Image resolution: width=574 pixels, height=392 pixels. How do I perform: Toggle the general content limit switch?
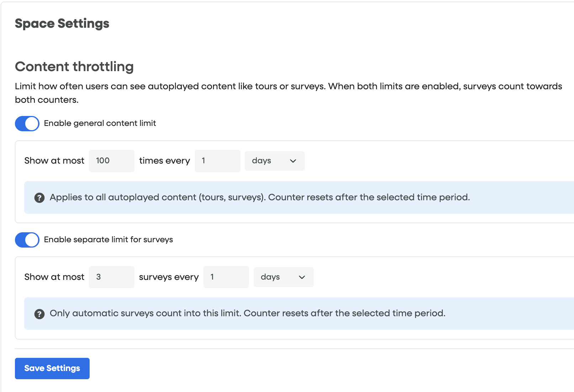pyautogui.click(x=27, y=124)
